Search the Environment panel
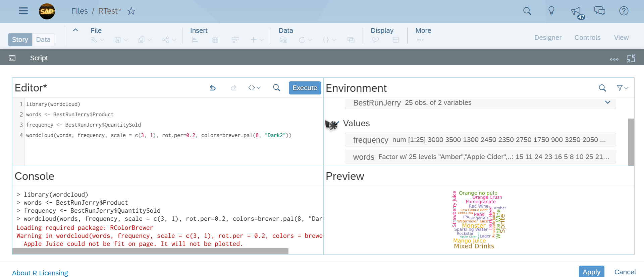The width and height of the screenshot is (644, 277). [x=602, y=88]
